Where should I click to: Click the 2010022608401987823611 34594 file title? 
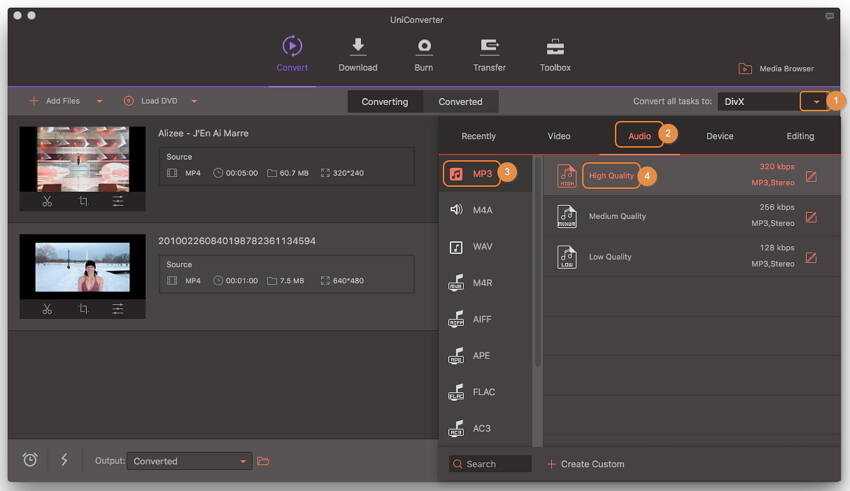237,241
